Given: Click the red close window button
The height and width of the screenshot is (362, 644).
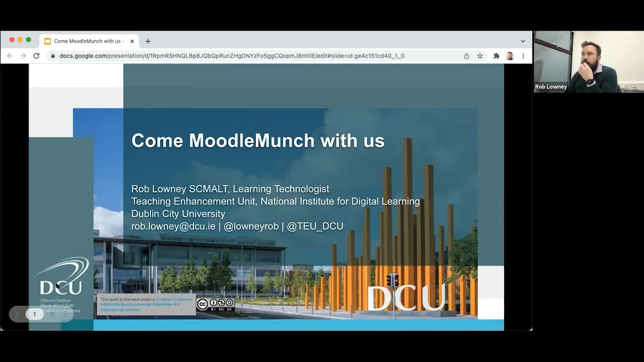Looking at the screenshot, I should pos(12,40).
